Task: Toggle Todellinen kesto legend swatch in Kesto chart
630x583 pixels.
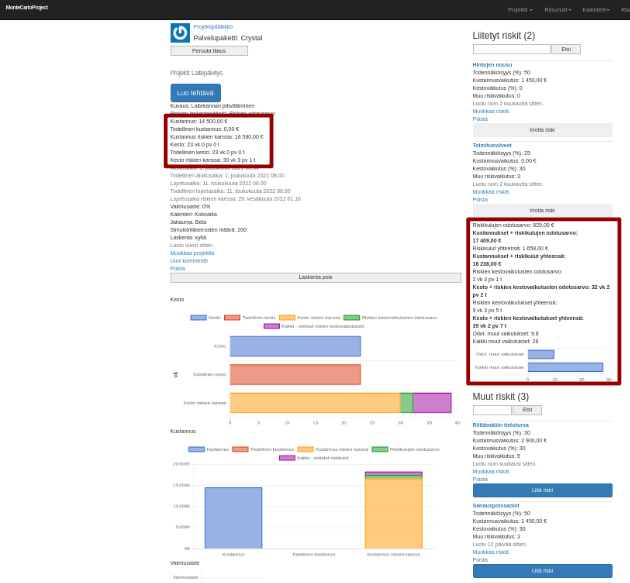Action: click(232, 317)
